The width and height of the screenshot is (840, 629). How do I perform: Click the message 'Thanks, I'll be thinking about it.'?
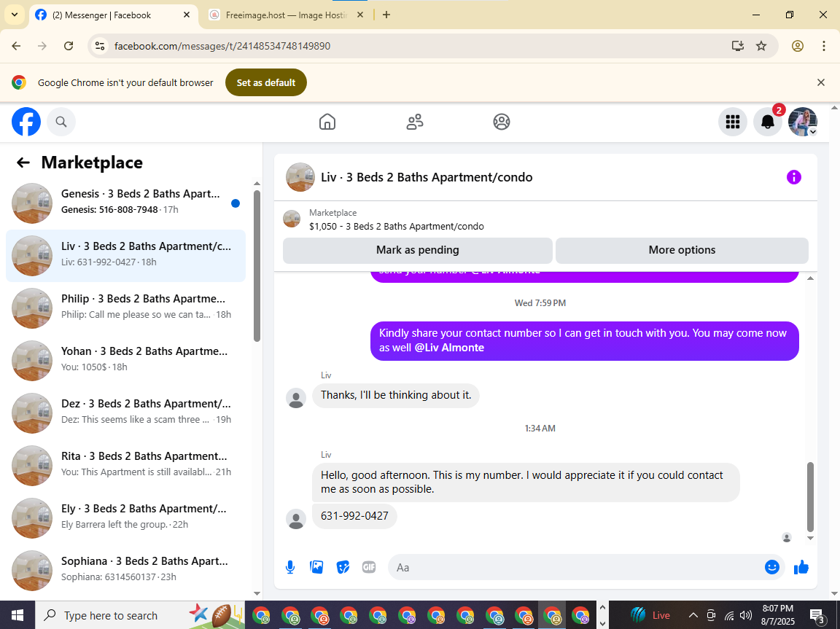396,395
